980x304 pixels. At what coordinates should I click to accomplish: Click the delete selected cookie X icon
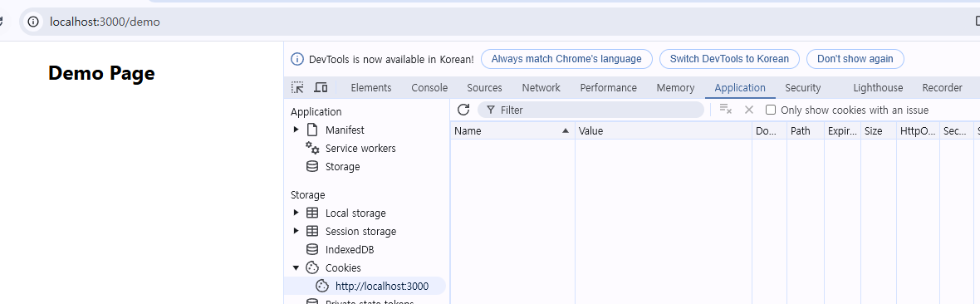749,110
